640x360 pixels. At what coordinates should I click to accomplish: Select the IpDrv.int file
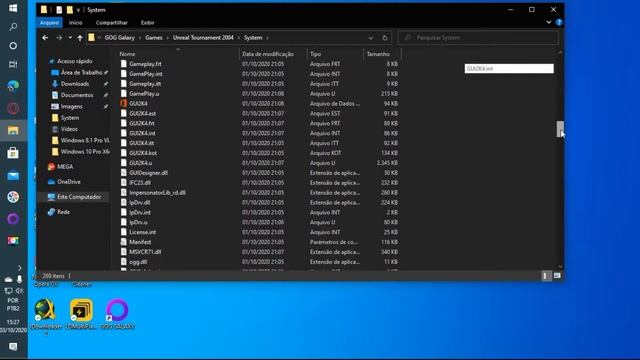tap(140, 213)
